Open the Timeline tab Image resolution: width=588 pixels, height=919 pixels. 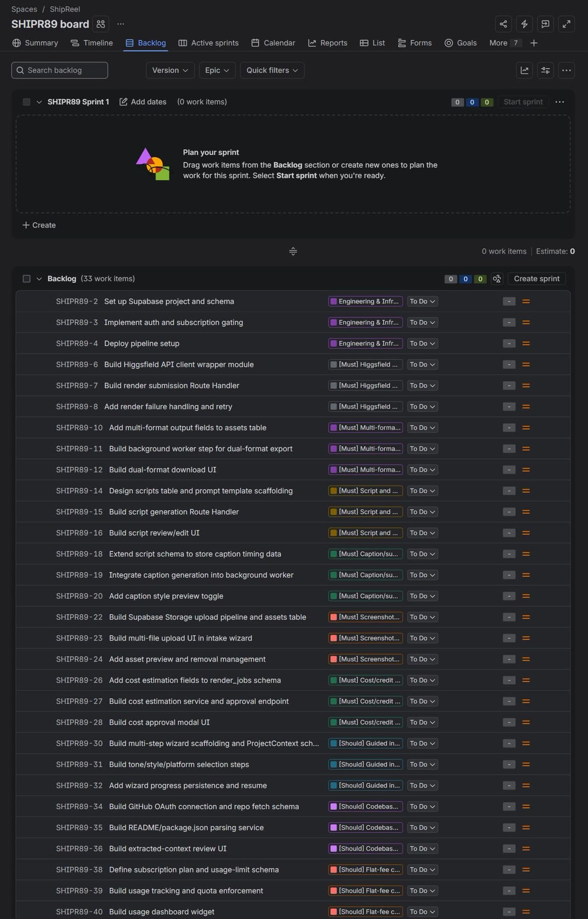click(x=92, y=43)
